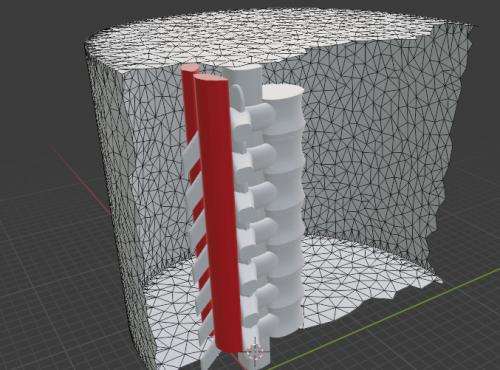Click the 3D cursor crosshair at the model base
The width and height of the screenshot is (500, 370).
[256, 351]
